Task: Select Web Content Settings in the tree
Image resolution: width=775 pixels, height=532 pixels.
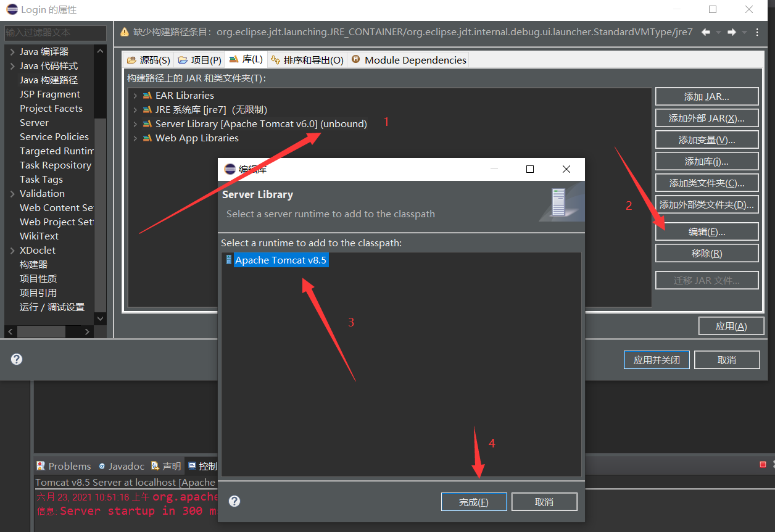Action: click(x=56, y=208)
